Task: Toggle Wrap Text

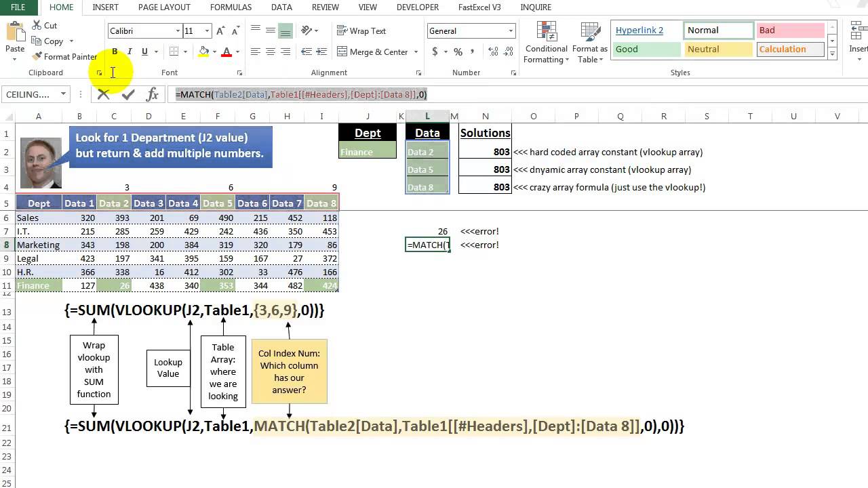Action: [361, 31]
